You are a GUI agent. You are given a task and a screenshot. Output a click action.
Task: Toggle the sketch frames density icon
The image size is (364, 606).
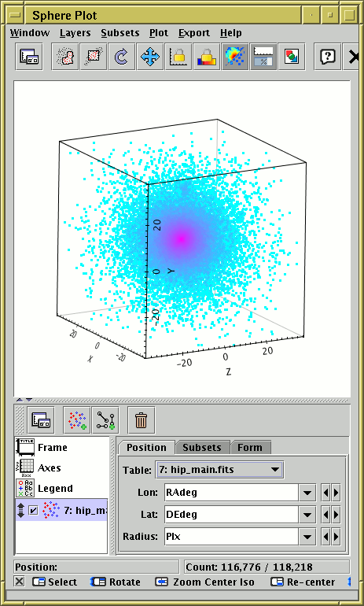(x=235, y=57)
